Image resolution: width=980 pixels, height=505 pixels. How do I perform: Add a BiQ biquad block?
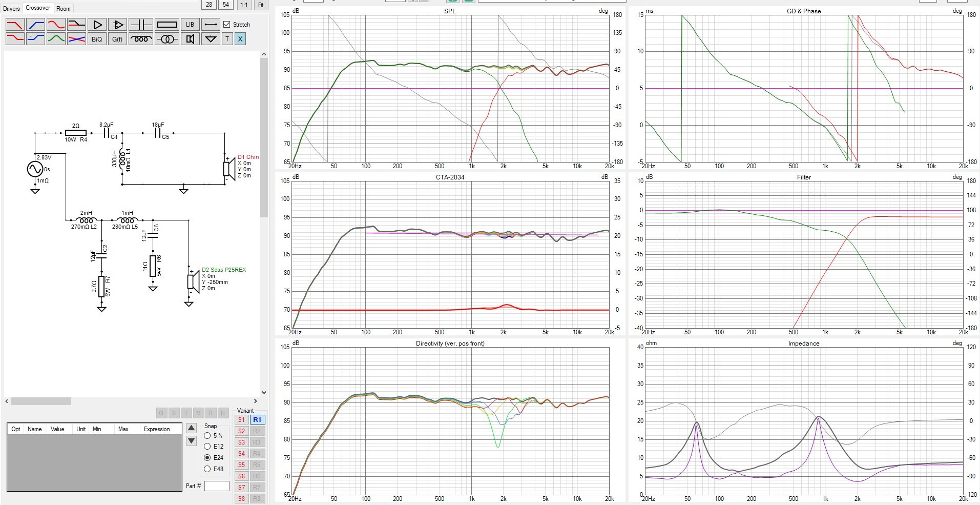97,38
